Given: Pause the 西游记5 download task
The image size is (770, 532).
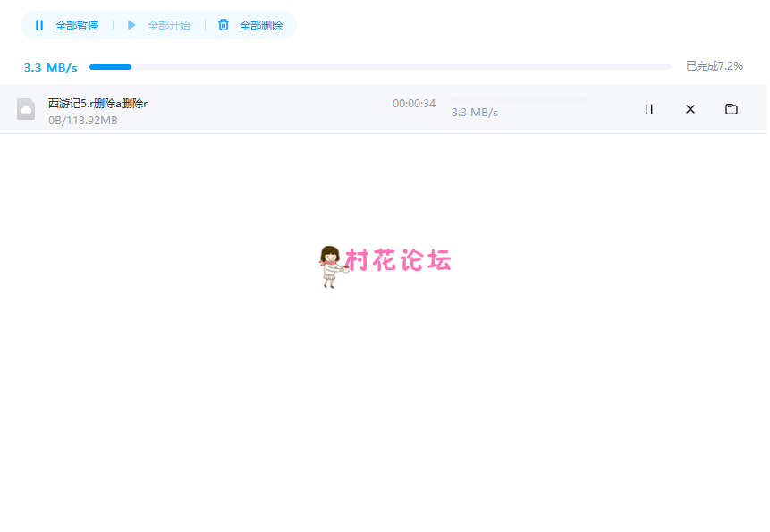Looking at the screenshot, I should click(649, 109).
